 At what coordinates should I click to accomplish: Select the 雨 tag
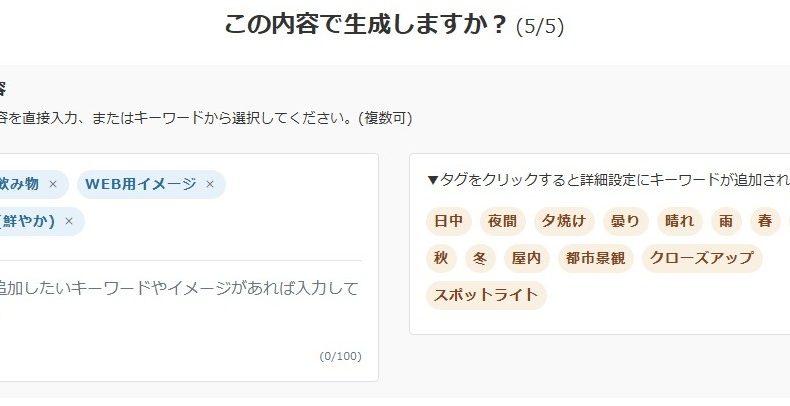(725, 221)
